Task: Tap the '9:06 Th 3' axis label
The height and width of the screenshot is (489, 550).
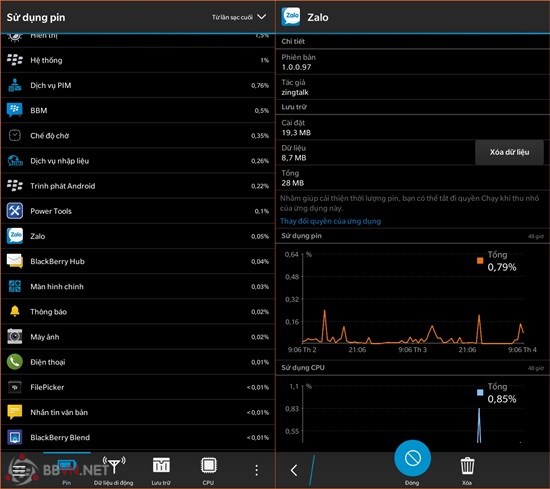Action: (x=412, y=350)
